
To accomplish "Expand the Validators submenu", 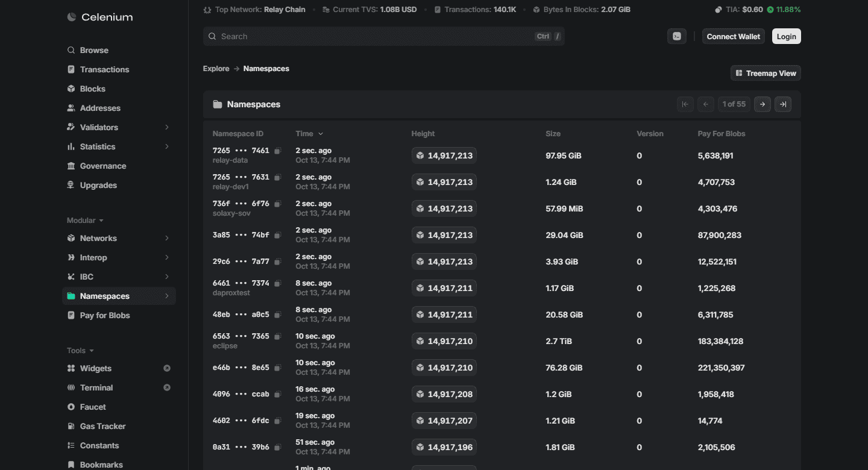I will click(167, 127).
